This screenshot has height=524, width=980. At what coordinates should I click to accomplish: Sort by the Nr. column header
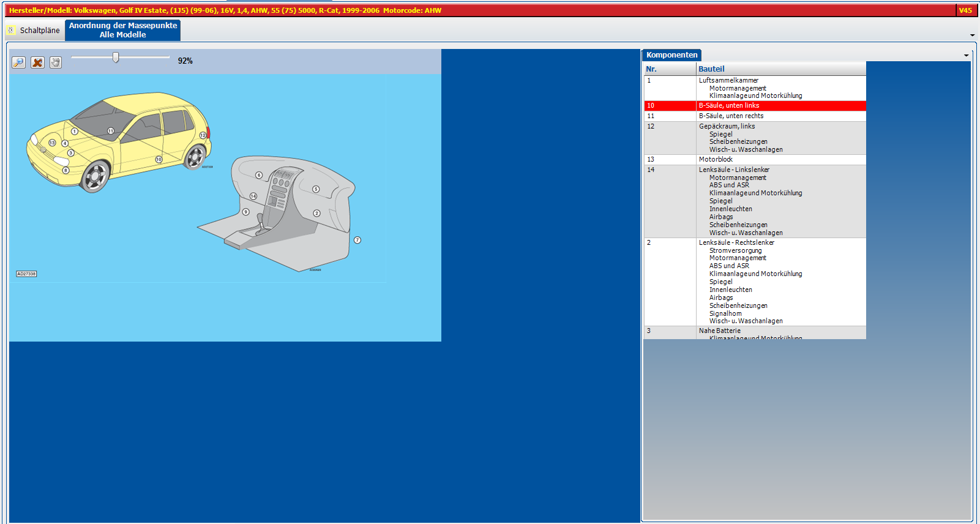[x=670, y=69]
